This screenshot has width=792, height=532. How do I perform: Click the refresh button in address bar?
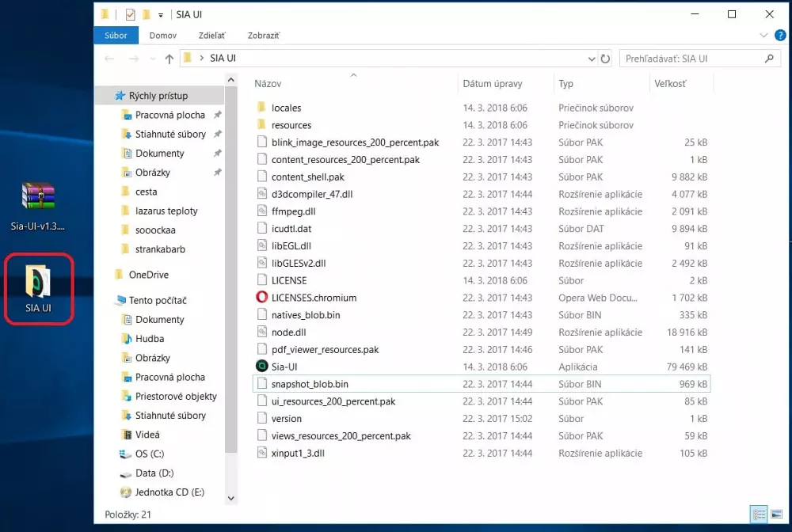[606, 59]
